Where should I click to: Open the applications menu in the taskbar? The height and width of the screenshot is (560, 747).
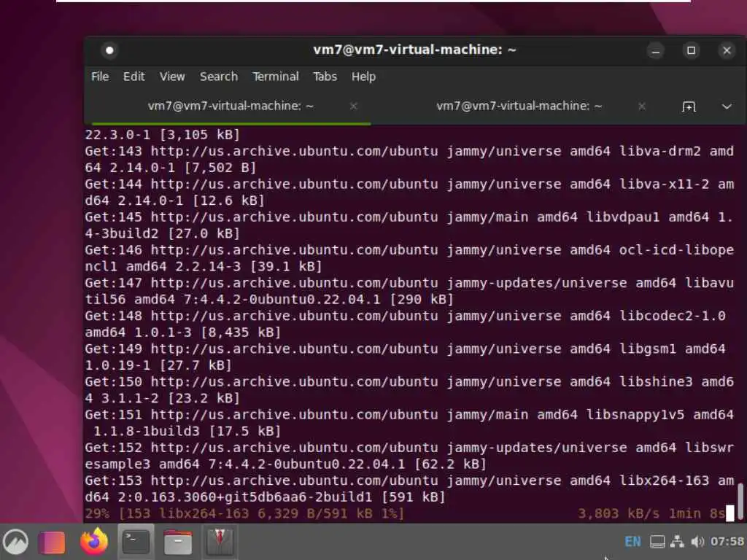[x=16, y=542]
